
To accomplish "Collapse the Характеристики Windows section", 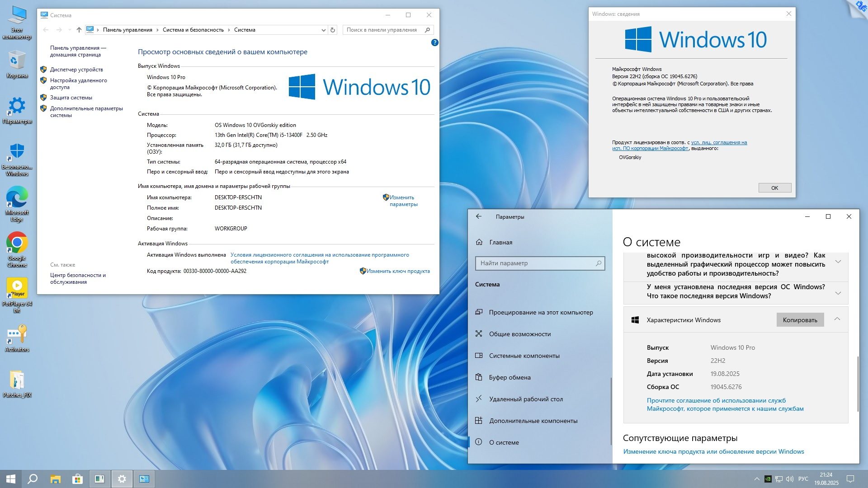I will [837, 319].
